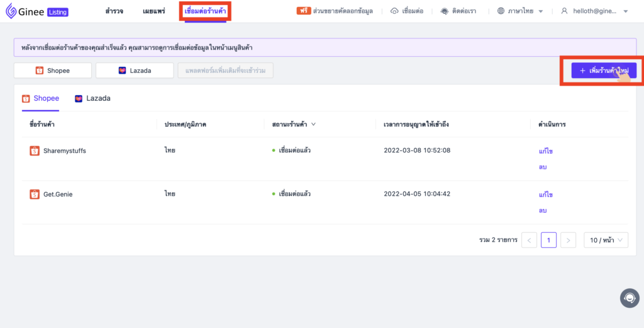
Task: Click the Shopee tab bag icon
Action: point(26,99)
